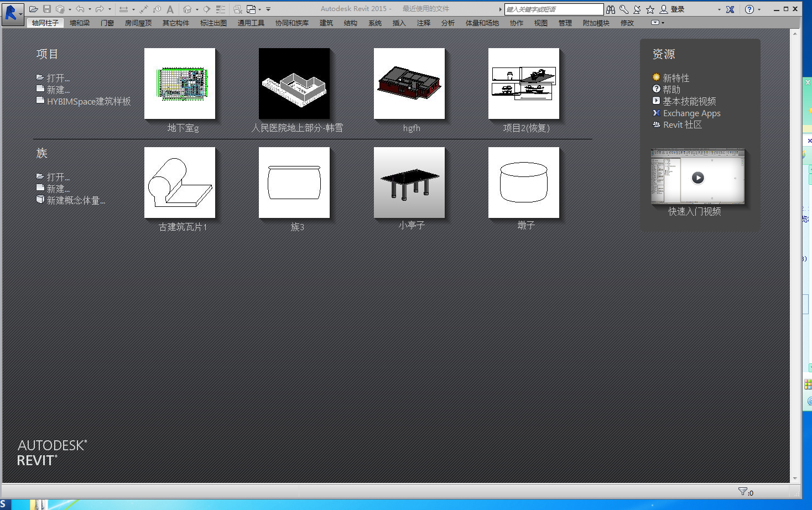
Task: Open Customize Quick Access Toolbar dropdown
Action: pos(268,9)
